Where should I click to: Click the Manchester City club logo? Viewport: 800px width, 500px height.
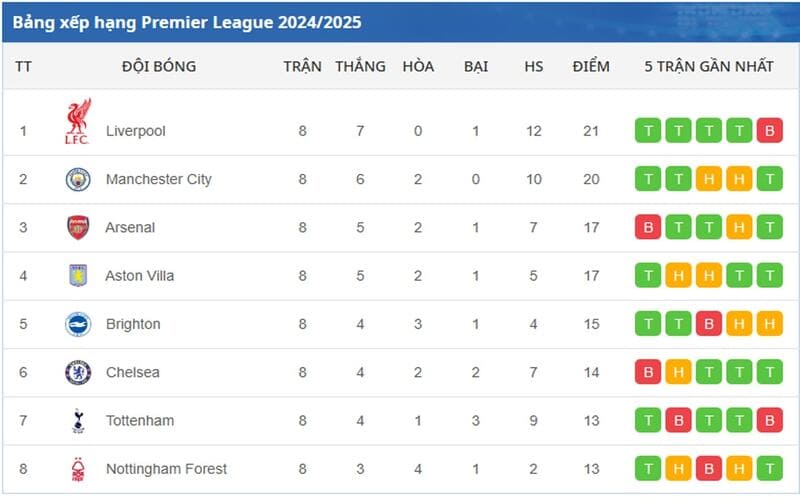tap(78, 179)
